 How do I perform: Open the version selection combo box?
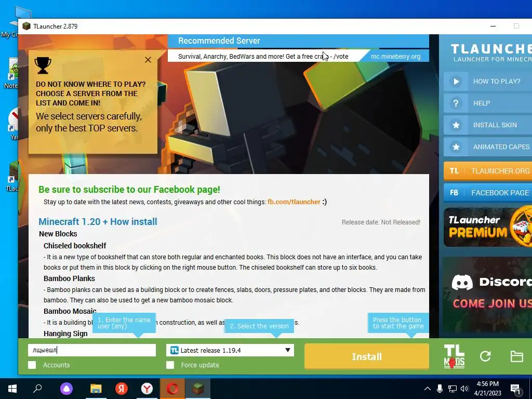(x=230, y=350)
